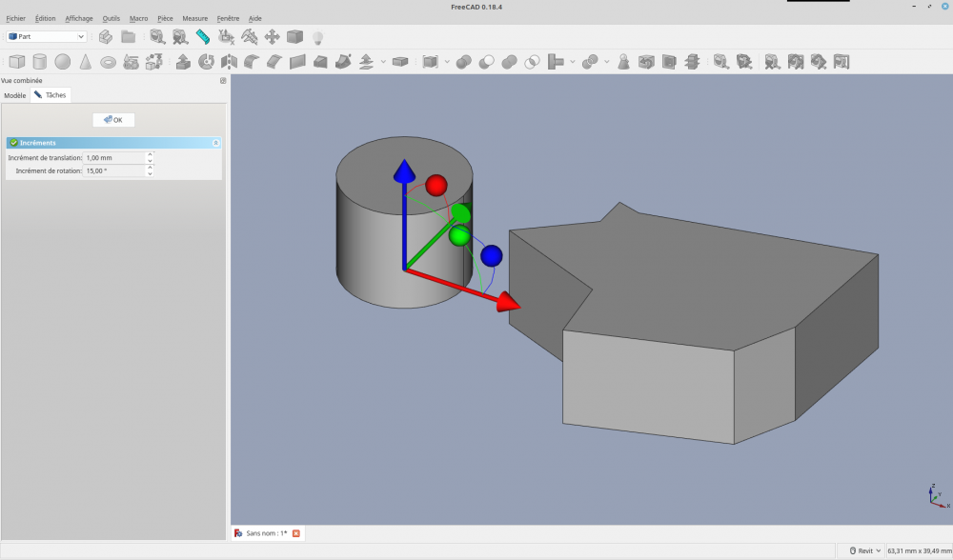
Task: Create a cylinder primitive
Action: coord(39,61)
